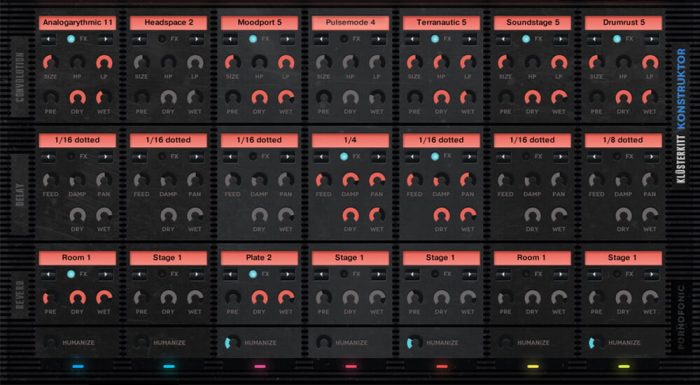Click the Terranautic 5 preset name button

coord(442,23)
